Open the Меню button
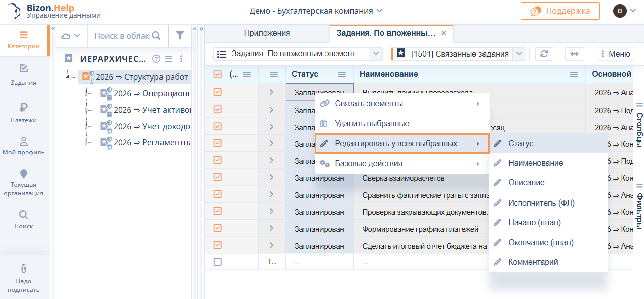This screenshot has width=644, height=299. click(x=614, y=54)
